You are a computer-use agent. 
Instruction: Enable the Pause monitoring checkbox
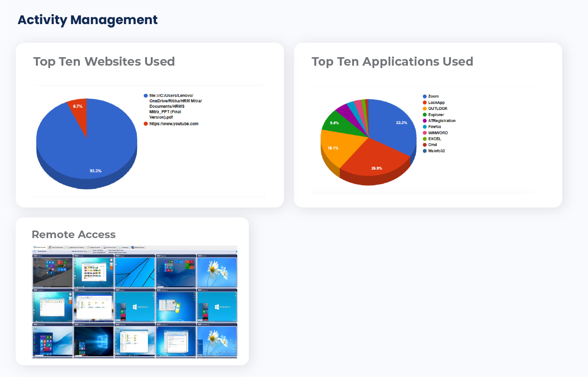tap(91, 250)
